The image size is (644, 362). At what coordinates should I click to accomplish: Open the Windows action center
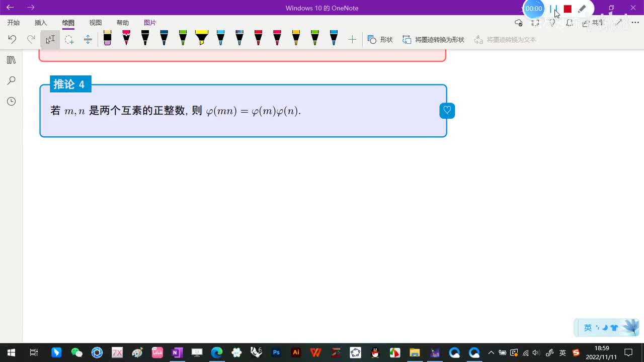[x=628, y=352]
